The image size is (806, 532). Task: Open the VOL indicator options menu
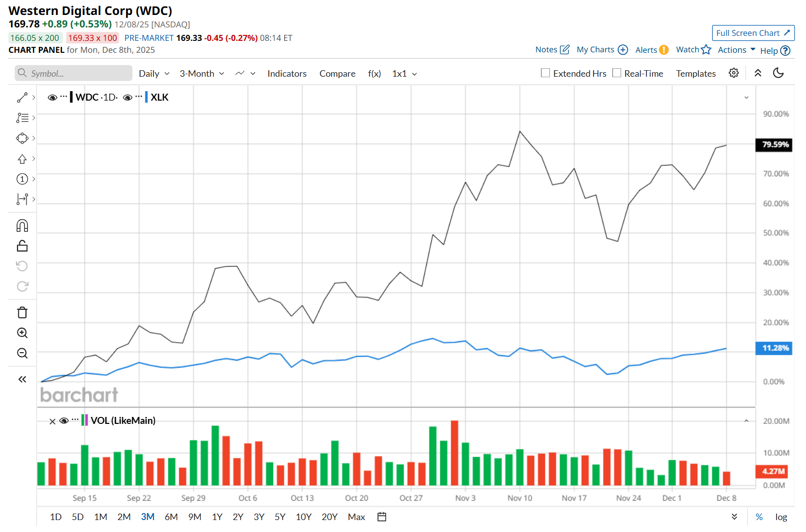(75, 419)
